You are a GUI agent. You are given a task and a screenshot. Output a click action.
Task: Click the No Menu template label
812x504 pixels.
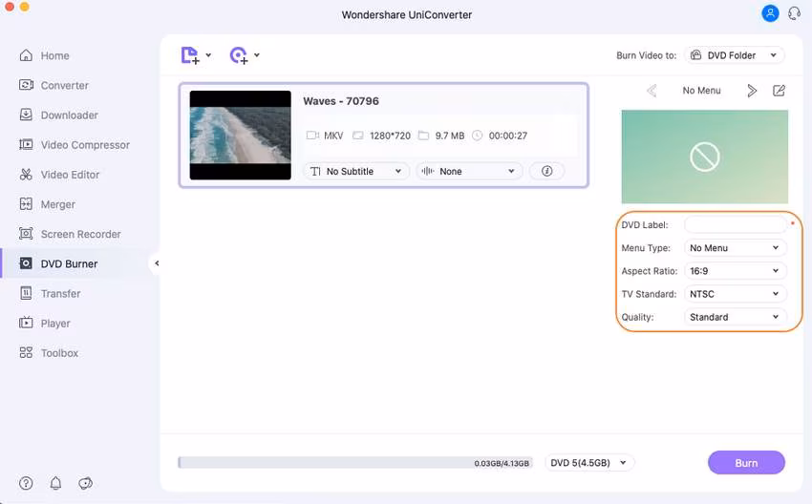(701, 91)
